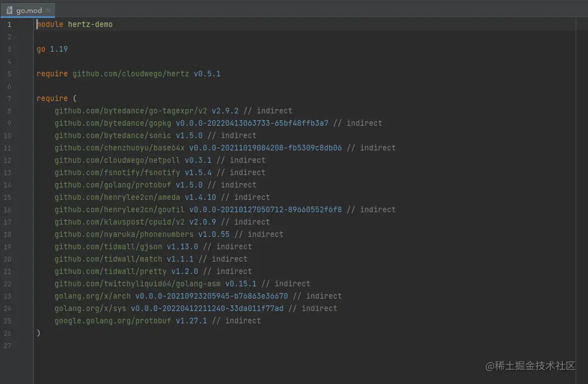
Task: Click ameda version 'v1.4.10'
Action: point(200,198)
